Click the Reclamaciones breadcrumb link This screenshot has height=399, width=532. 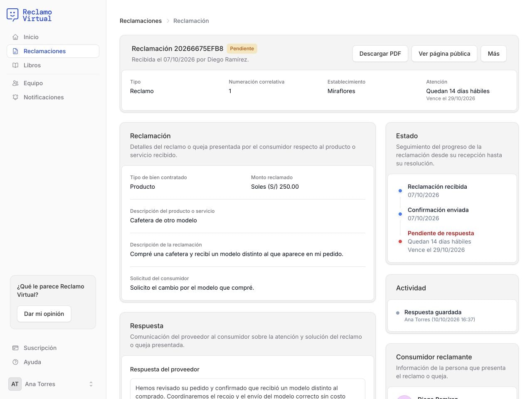coord(140,21)
